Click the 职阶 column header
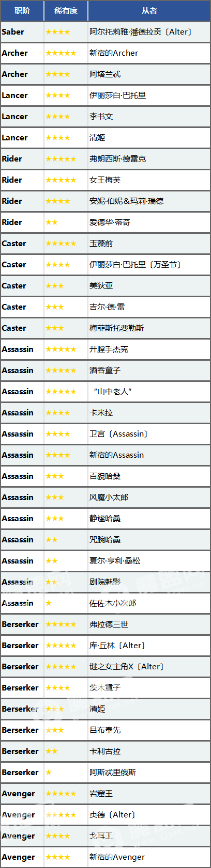211x868 pixels. (22, 11)
